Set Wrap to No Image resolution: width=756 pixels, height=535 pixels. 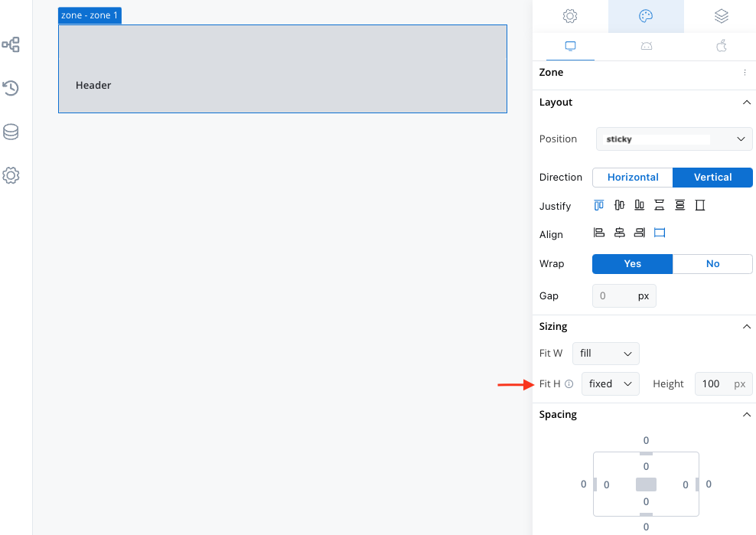pos(712,264)
